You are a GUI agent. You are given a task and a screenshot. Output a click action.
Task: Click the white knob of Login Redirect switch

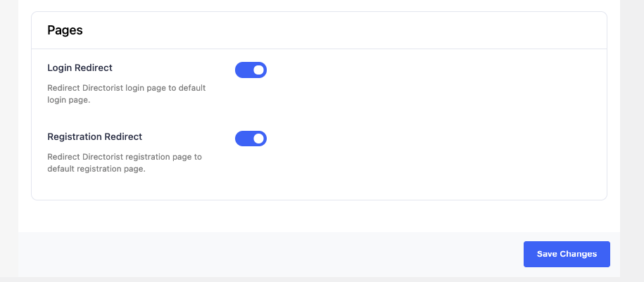(x=258, y=70)
